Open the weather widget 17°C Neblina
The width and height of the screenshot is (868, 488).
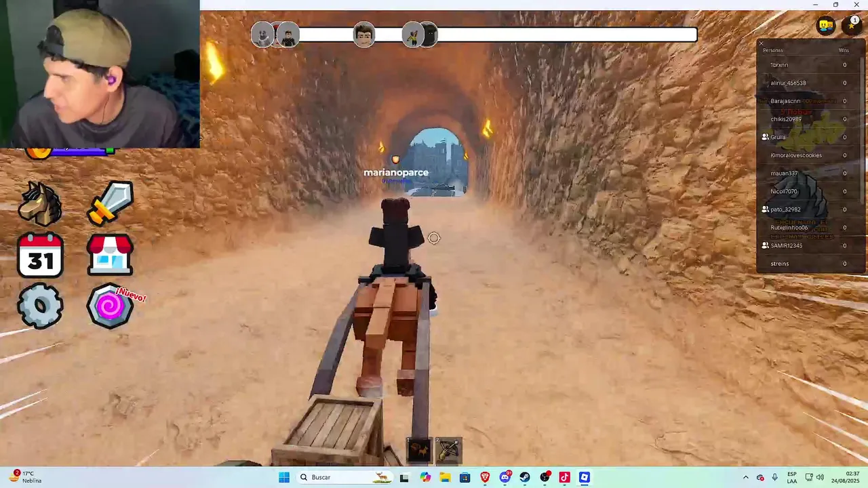tap(26, 477)
